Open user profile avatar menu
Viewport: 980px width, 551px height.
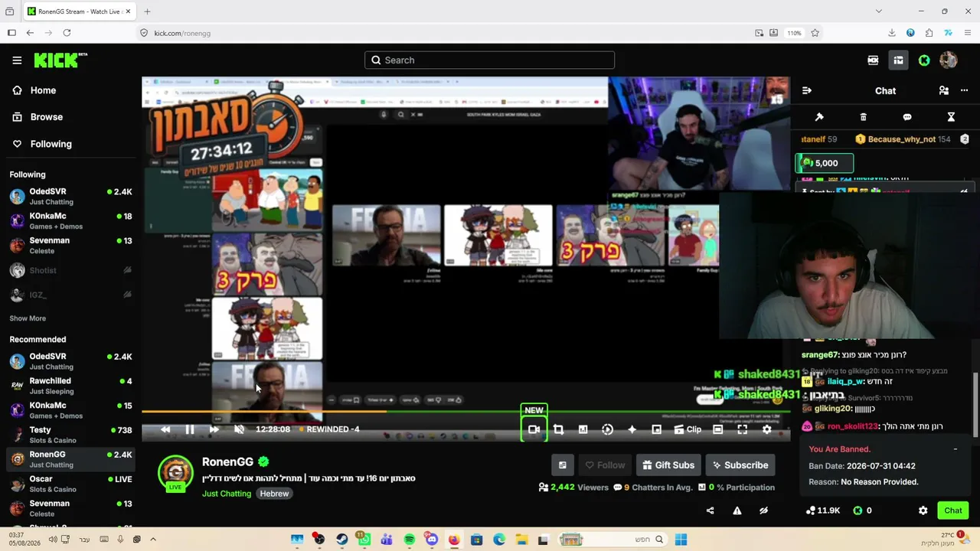pos(949,60)
